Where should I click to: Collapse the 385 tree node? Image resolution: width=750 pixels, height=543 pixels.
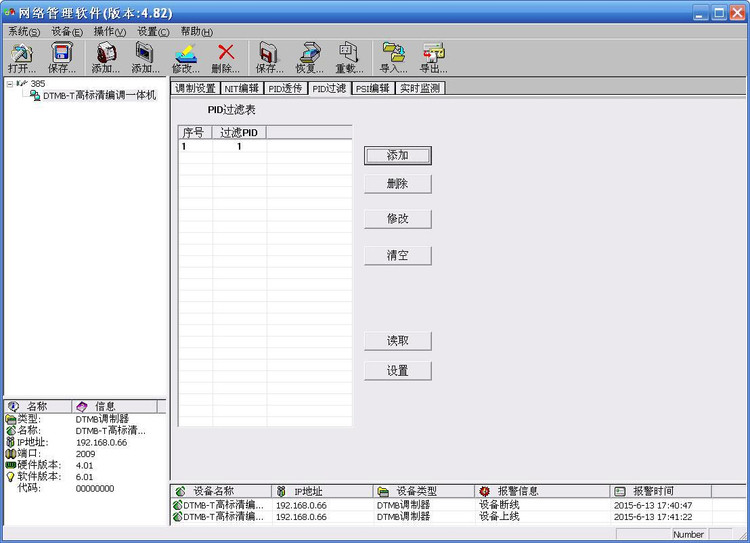(x=10, y=84)
